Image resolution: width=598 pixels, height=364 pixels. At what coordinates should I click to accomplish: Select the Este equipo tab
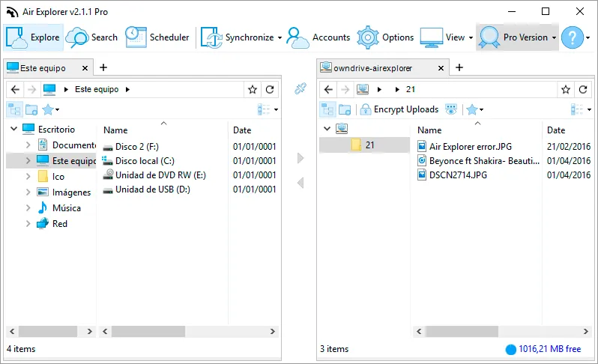(x=42, y=68)
